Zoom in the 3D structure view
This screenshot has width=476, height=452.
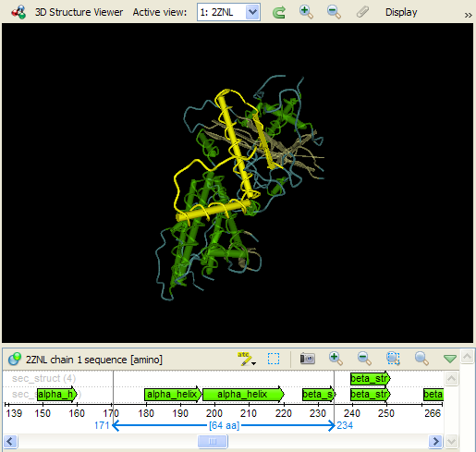(306, 12)
